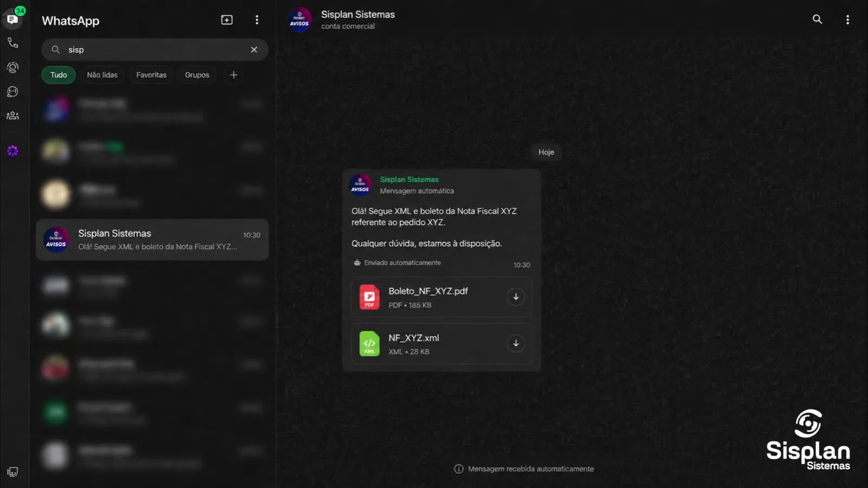The width and height of the screenshot is (868, 488).
Task: Open contact info via the Sisplan Sistemas header name
Action: point(358,15)
